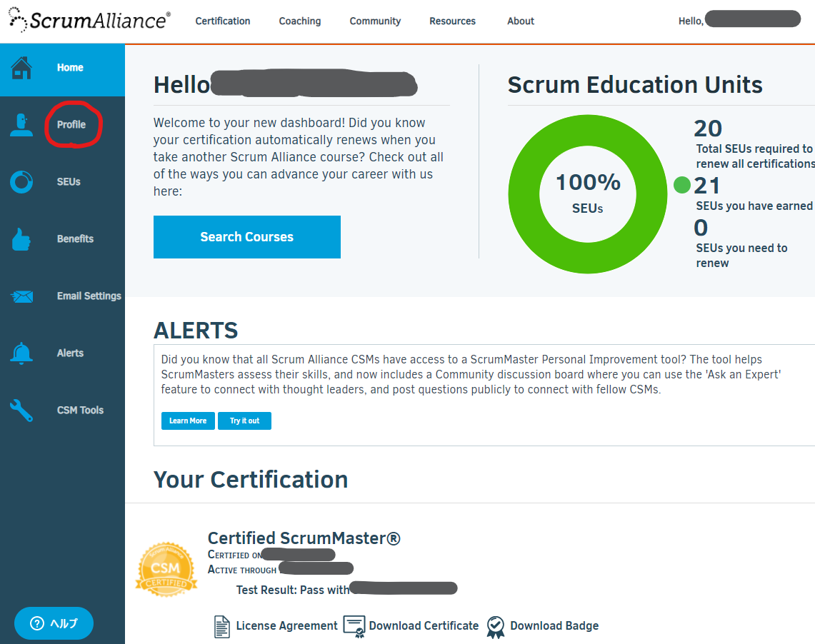Open the SEUs sidebar link
Image resolution: width=815 pixels, height=644 pixels.
[69, 182]
